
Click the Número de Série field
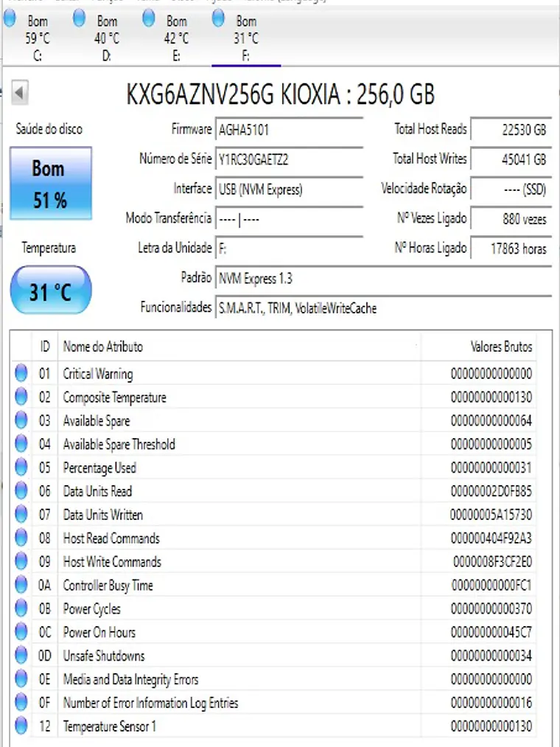pyautogui.click(x=290, y=159)
